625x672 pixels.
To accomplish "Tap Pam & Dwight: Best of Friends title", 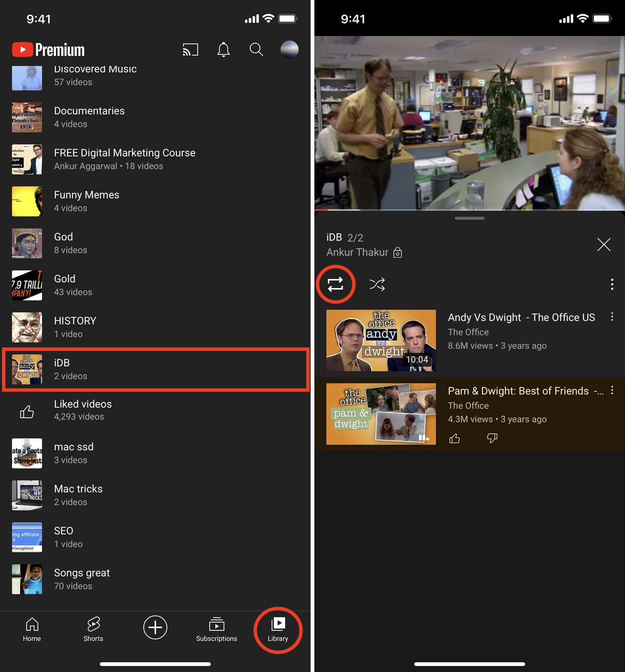I will (x=526, y=391).
